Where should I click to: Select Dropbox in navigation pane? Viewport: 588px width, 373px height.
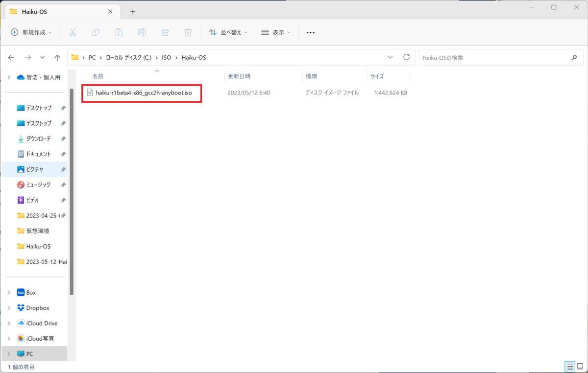[x=37, y=308]
